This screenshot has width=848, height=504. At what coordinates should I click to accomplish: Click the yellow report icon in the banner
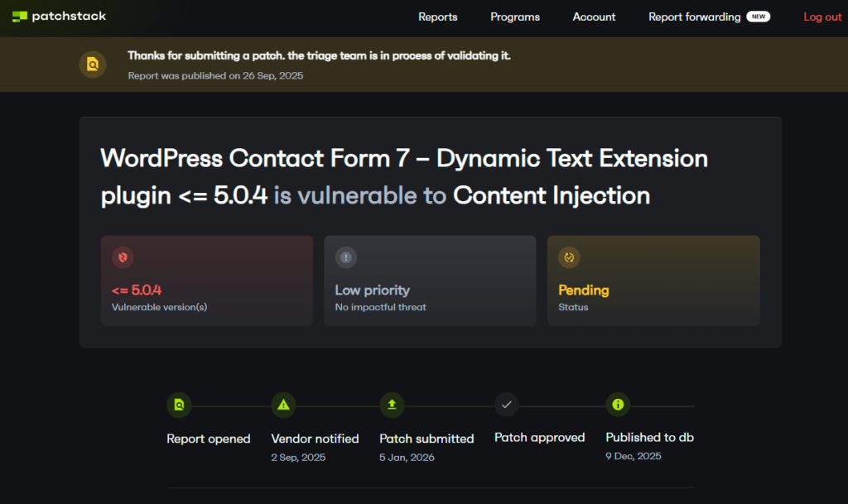tap(93, 65)
